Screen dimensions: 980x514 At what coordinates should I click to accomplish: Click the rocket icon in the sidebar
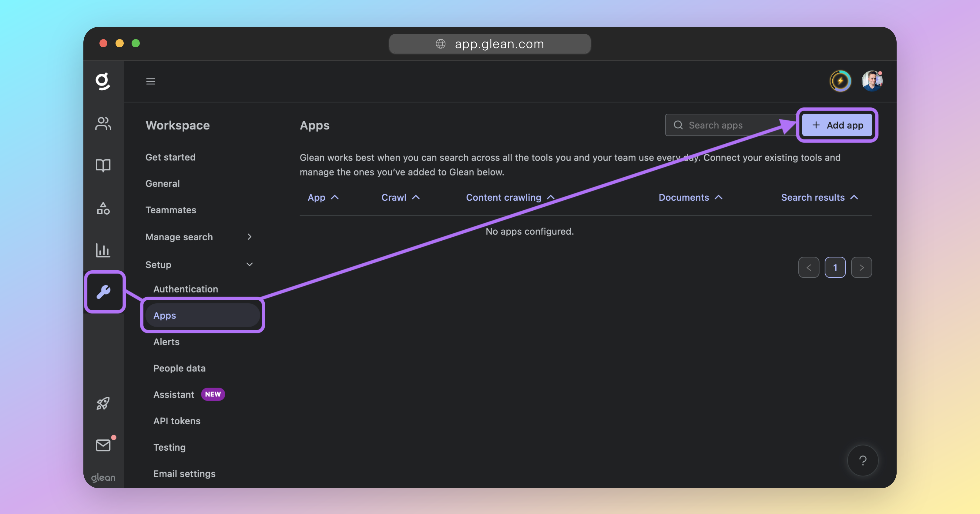point(103,404)
